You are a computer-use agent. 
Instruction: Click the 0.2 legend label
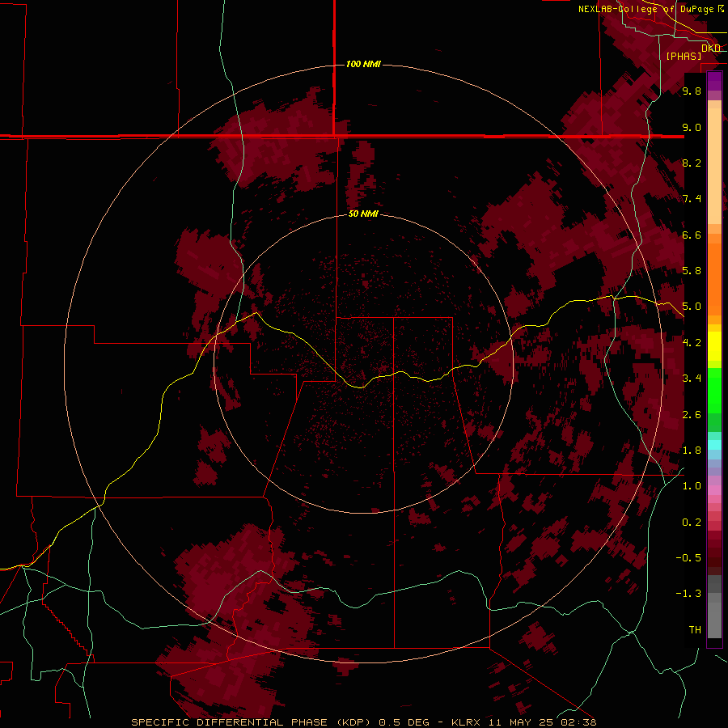692,523
